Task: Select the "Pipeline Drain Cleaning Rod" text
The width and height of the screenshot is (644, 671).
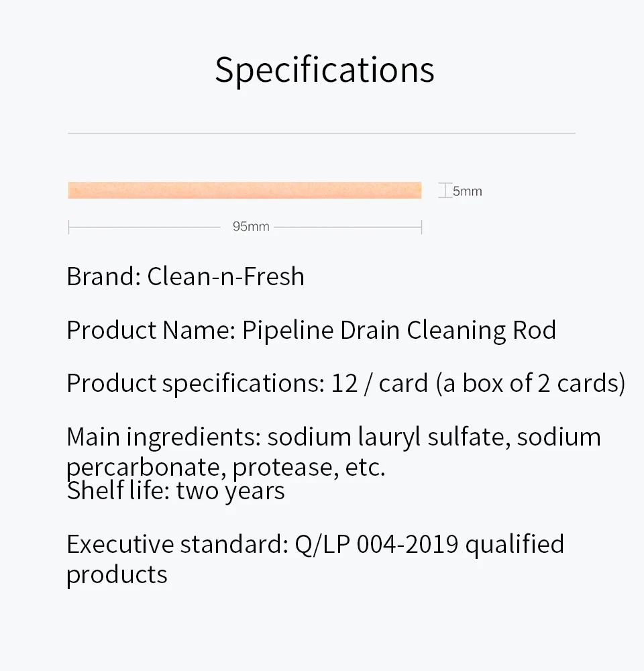Action: pyautogui.click(x=399, y=330)
